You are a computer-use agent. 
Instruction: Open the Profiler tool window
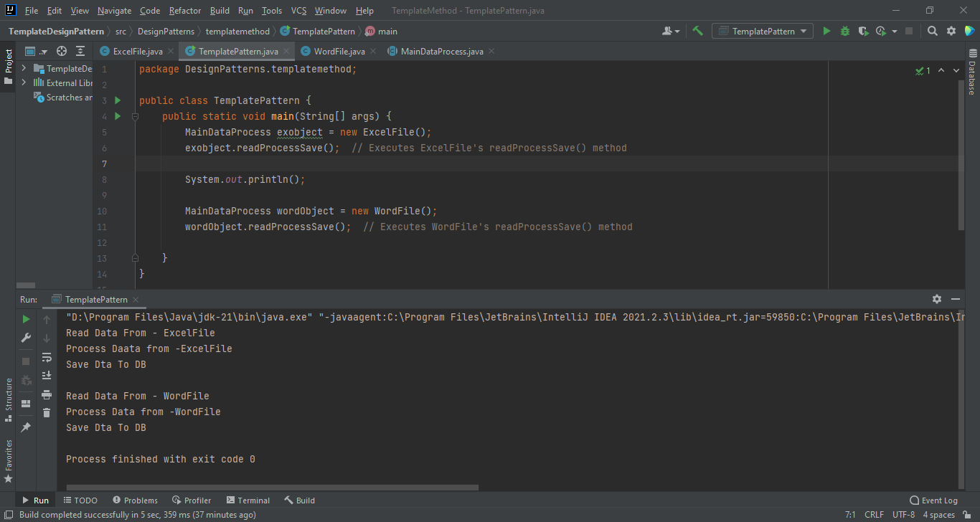pos(192,500)
